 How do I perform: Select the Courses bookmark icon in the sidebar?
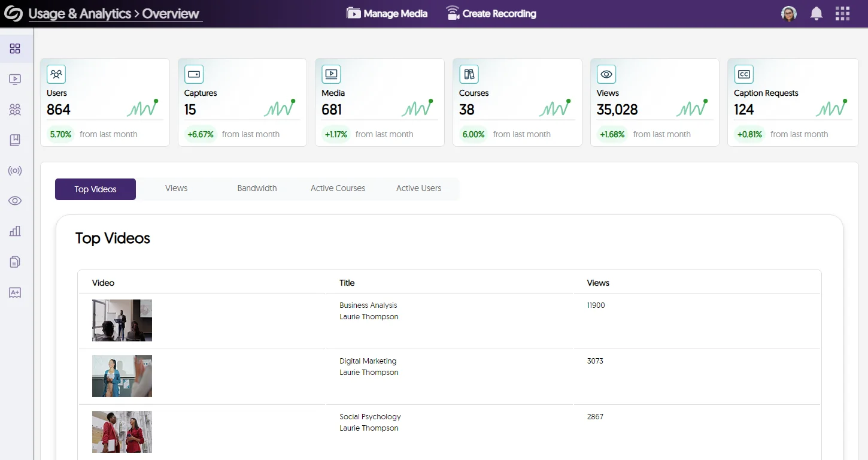pyautogui.click(x=15, y=140)
